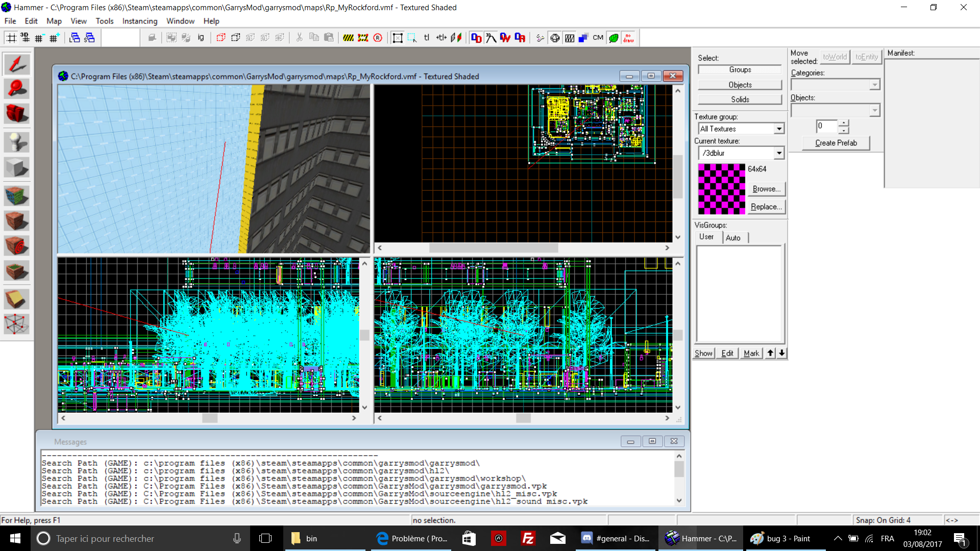
Task: Expand the Categories dropdown
Action: click(875, 85)
